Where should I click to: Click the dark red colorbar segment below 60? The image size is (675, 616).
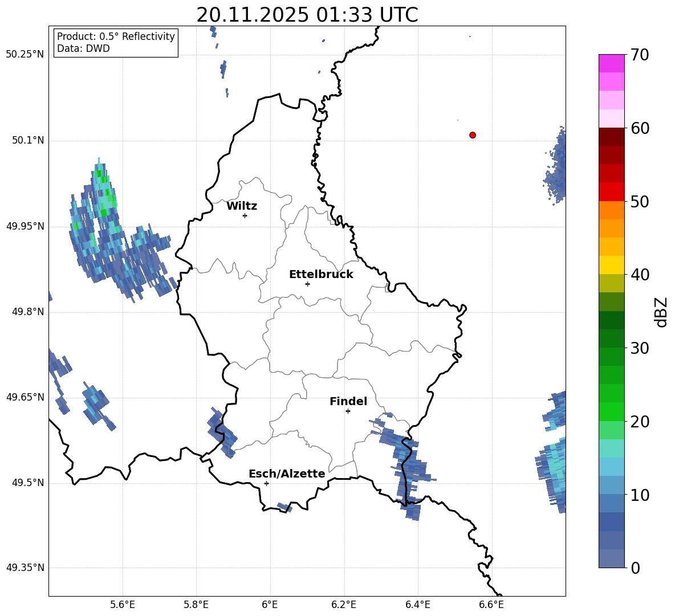(611, 137)
